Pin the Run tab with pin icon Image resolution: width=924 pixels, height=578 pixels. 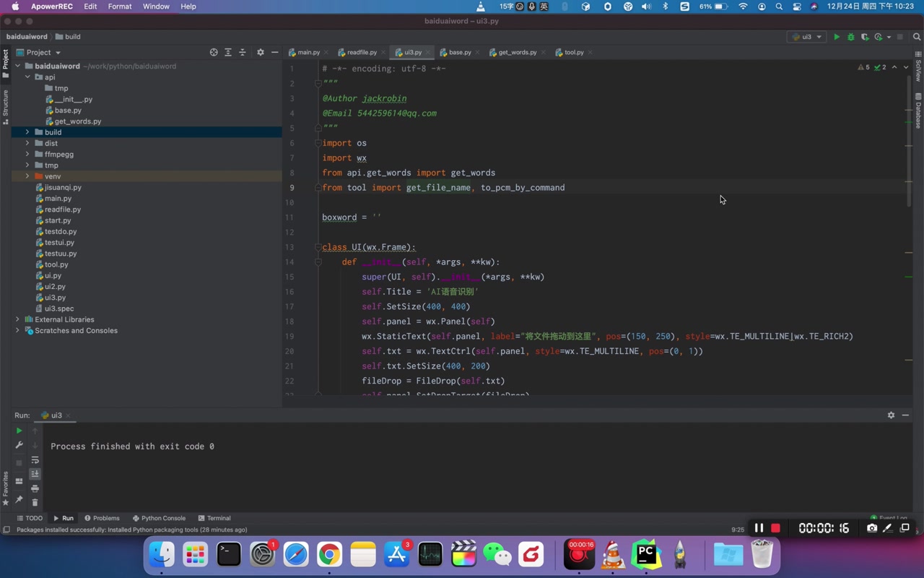(19, 499)
